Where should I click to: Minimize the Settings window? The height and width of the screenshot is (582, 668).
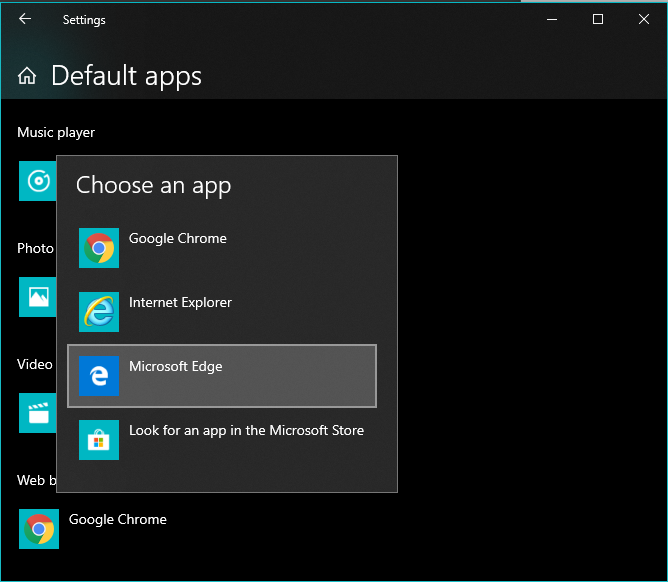(x=552, y=19)
